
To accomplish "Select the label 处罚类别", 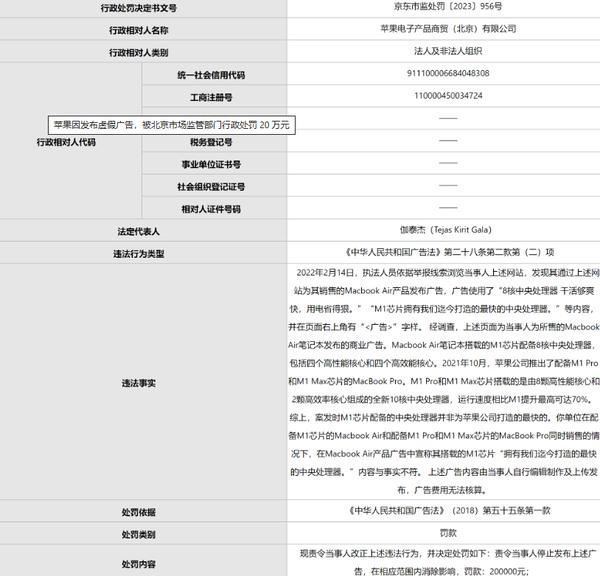I will (139, 534).
